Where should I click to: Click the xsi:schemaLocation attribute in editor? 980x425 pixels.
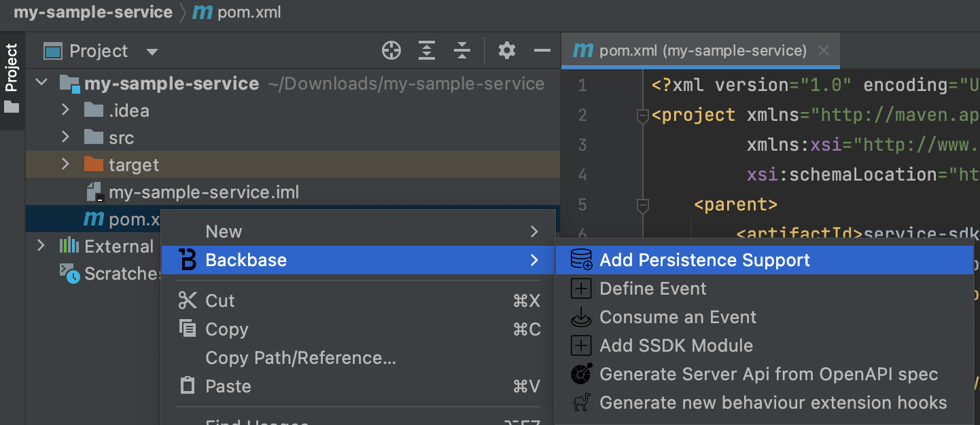pyautogui.click(x=841, y=174)
